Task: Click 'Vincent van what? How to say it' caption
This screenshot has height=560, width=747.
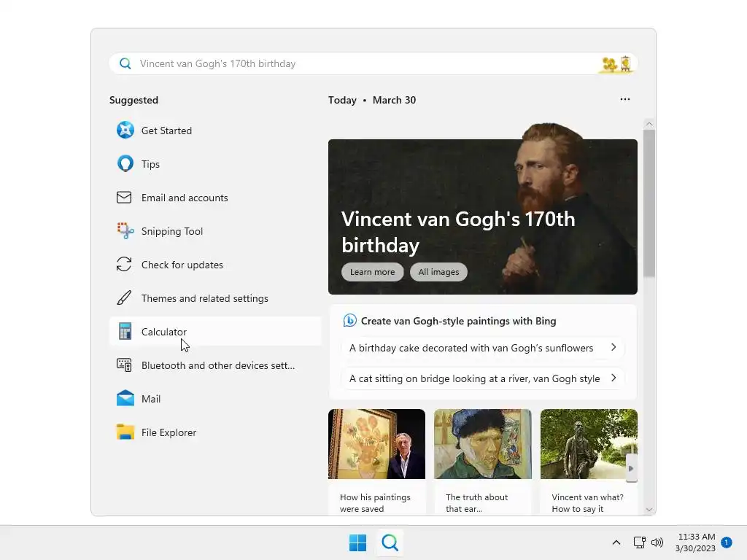Action: click(587, 503)
